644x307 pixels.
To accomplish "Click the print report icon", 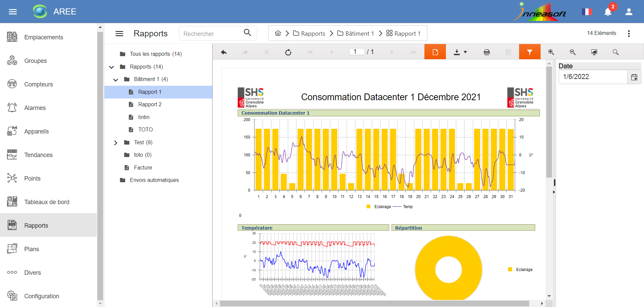I will pyautogui.click(x=487, y=52).
